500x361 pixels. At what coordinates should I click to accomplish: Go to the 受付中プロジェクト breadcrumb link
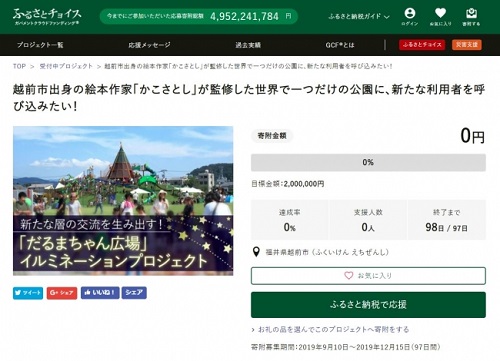(x=66, y=66)
